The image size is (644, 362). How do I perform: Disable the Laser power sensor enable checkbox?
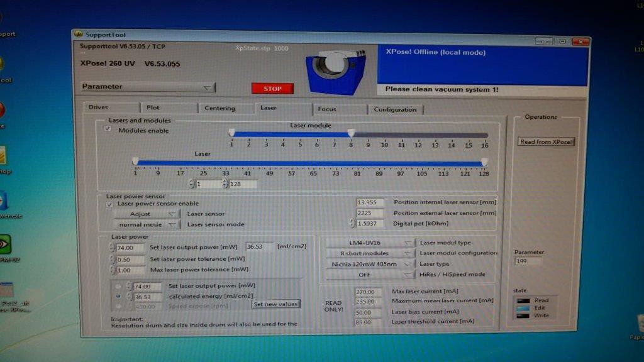pos(109,204)
